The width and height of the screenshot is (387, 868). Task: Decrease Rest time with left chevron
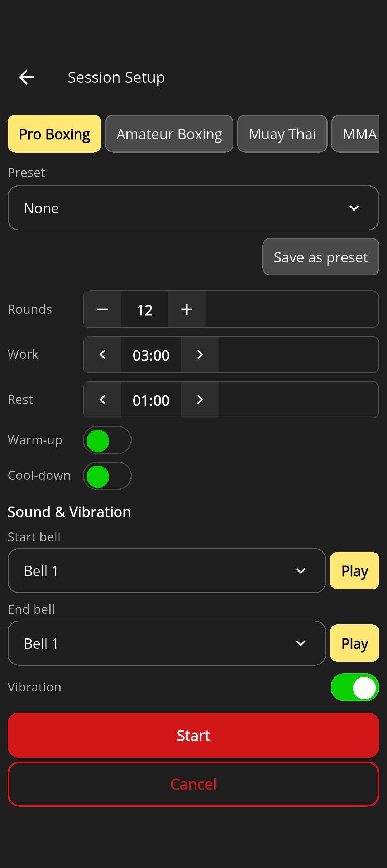(x=102, y=400)
